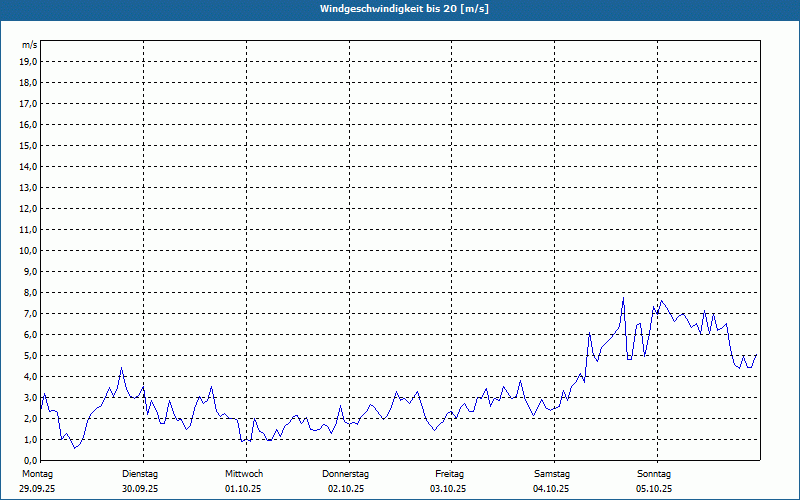Click the lowest dip of the line on Montag
Image resolution: width=800 pixels, height=500 pixels.
(75, 448)
